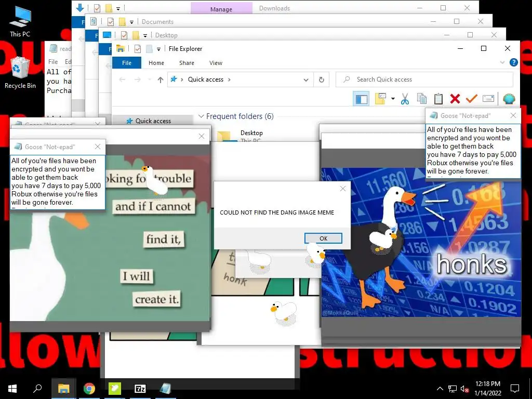Select the Desktop frequent folder
Image resolution: width=532 pixels, height=399 pixels.
click(251, 132)
